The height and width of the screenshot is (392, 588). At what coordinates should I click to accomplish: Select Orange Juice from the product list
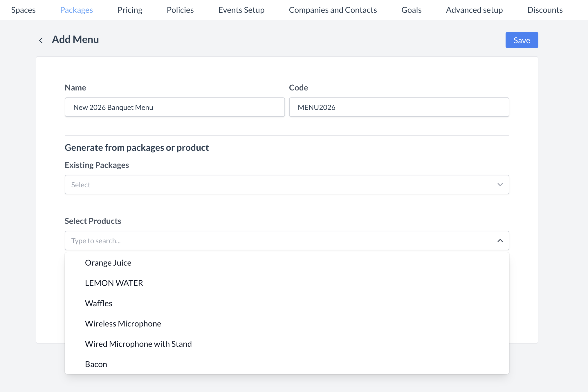point(108,263)
